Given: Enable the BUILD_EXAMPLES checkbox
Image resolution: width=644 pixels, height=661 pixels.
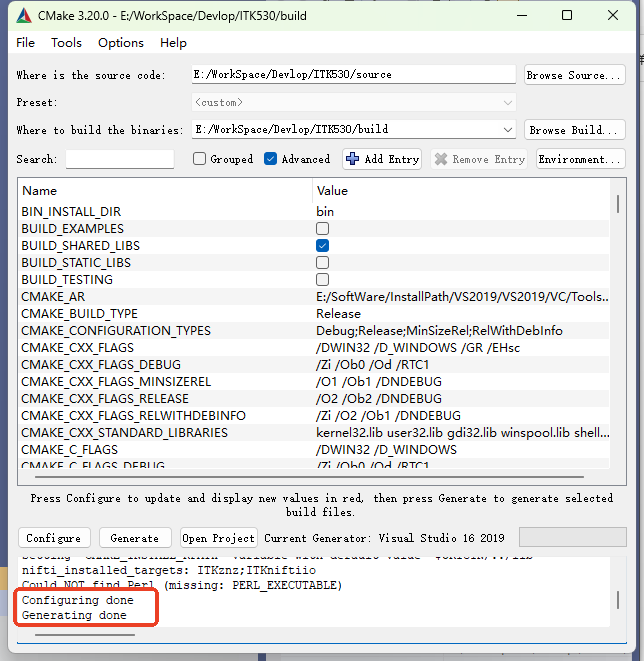Looking at the screenshot, I should 322,228.
